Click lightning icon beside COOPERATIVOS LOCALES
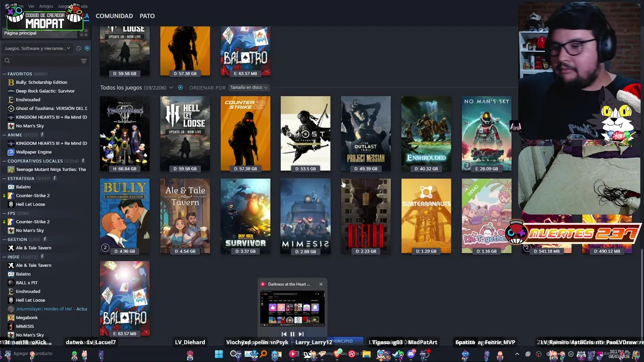Screen dimensions: 644x362 pos(83,161)
